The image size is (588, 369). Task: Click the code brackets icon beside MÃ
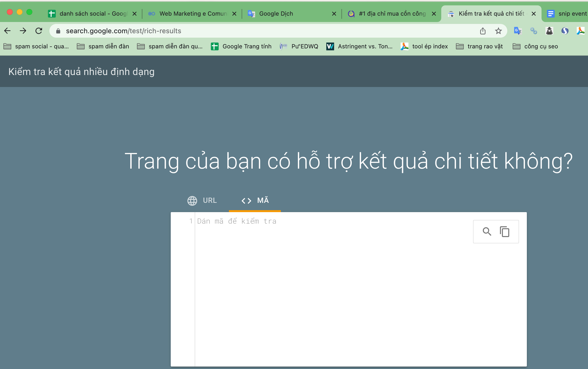click(246, 201)
